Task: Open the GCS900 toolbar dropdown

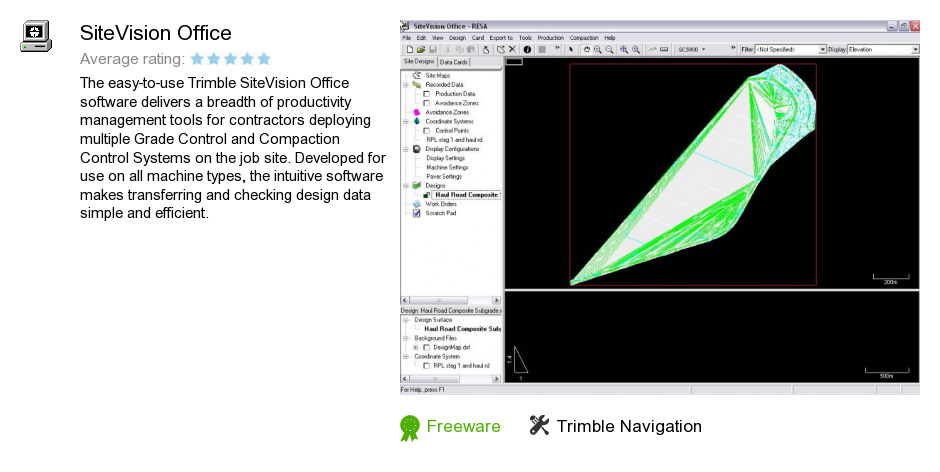Action: tap(703, 50)
